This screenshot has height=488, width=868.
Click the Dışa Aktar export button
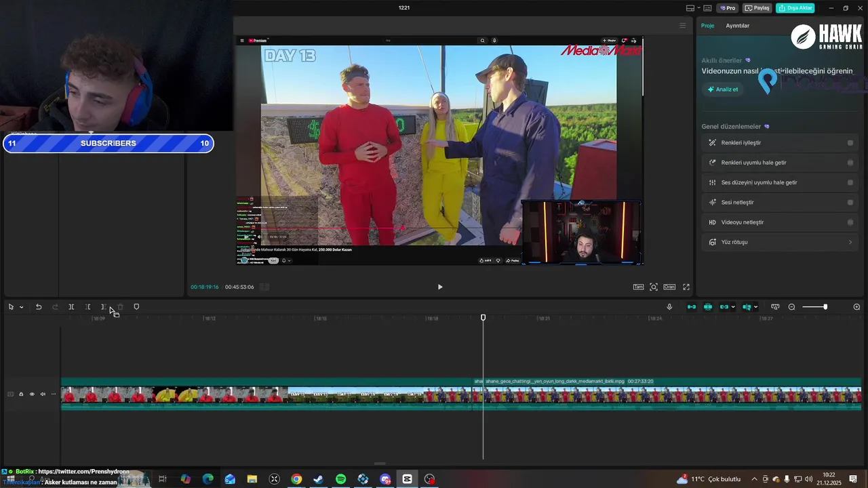[795, 8]
